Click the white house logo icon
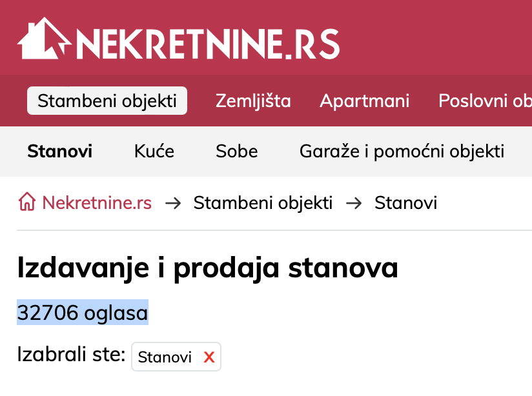The height and width of the screenshot is (396, 532). tap(44, 39)
